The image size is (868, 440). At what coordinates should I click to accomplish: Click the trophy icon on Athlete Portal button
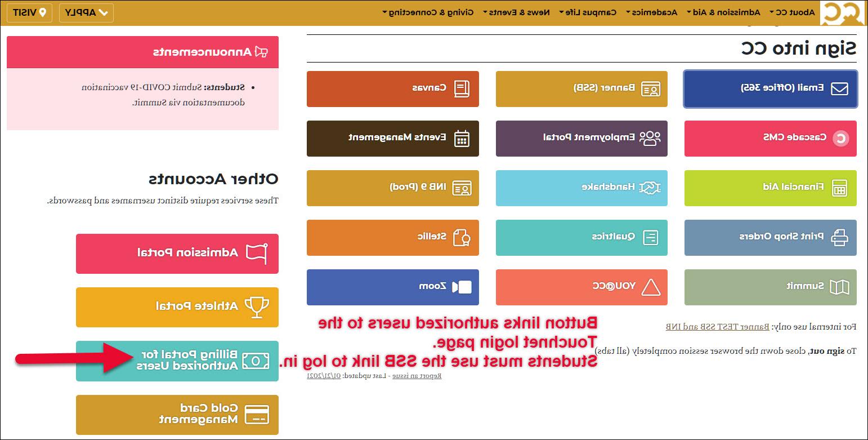coord(257,307)
